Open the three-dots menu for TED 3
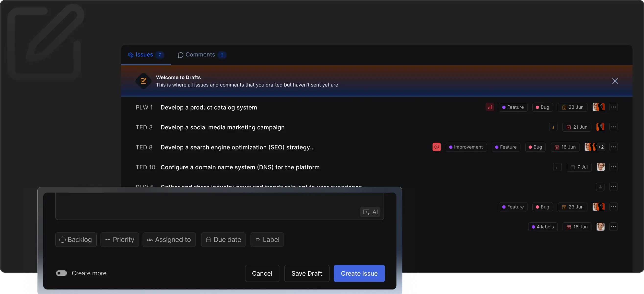Screen dimensions: 644x294 point(613,127)
